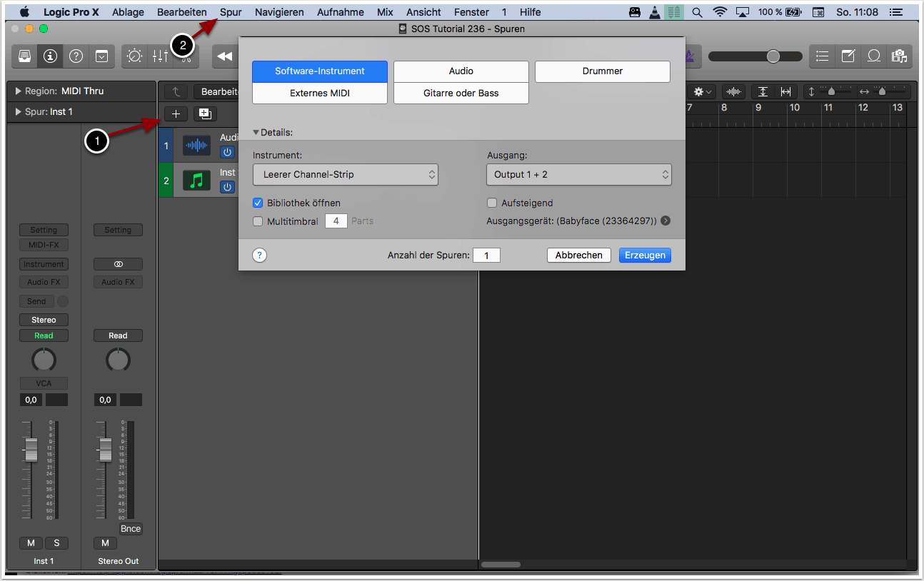This screenshot has width=924, height=581.
Task: Click the waveform zoom icon
Action: [733, 92]
